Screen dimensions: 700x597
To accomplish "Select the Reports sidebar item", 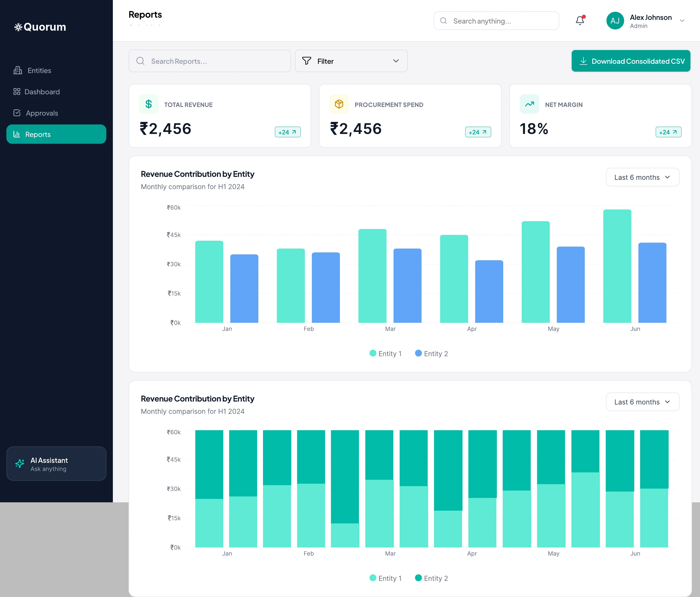I will [56, 134].
